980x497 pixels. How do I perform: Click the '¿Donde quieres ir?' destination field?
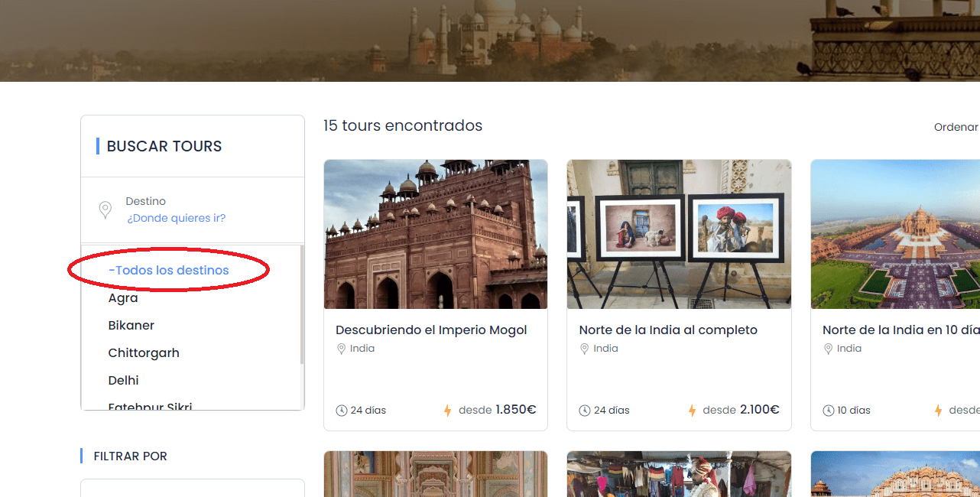(177, 218)
